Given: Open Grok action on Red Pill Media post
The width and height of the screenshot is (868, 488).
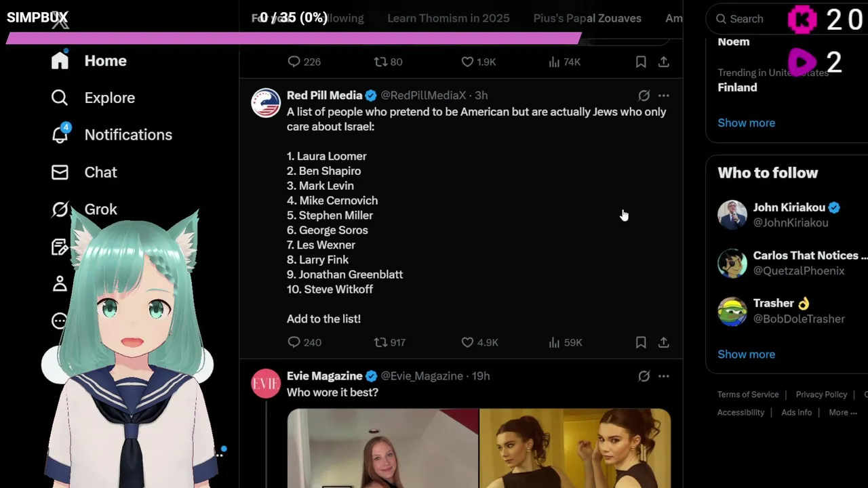Looking at the screenshot, I should coord(644,96).
